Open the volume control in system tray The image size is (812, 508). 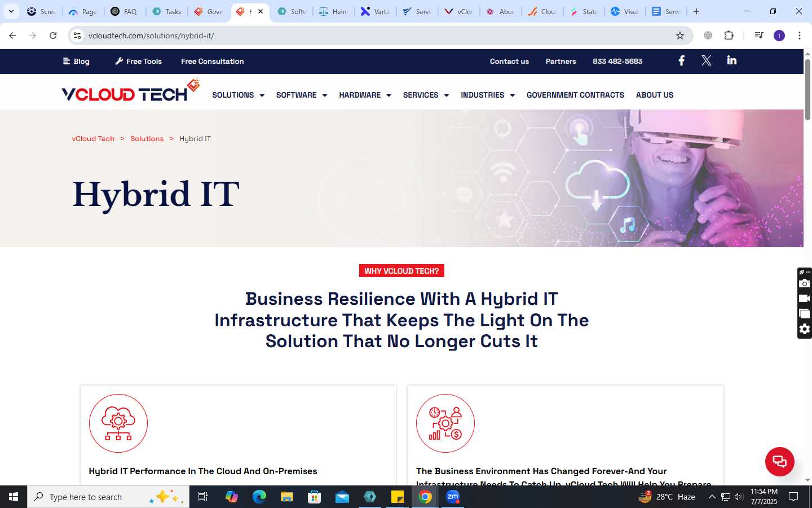pyautogui.click(x=739, y=497)
